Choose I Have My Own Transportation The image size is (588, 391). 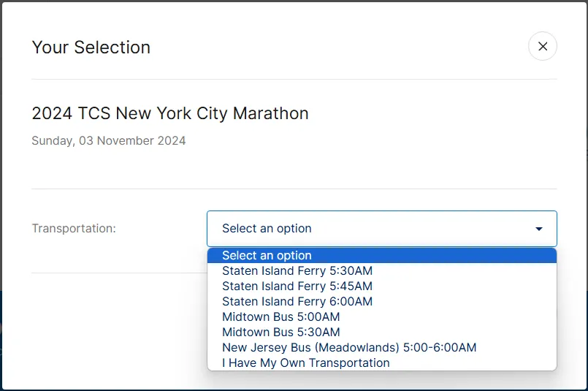382,363
